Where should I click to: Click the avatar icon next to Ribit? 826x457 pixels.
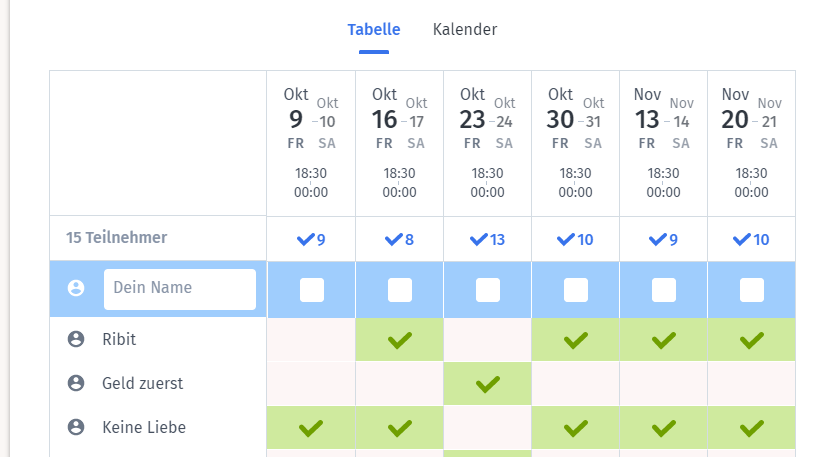pos(76,339)
